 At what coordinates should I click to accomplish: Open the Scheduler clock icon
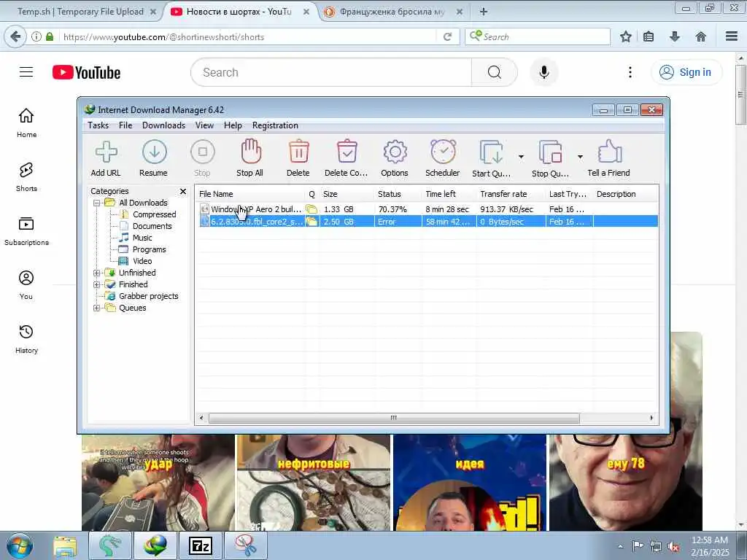coord(443,152)
